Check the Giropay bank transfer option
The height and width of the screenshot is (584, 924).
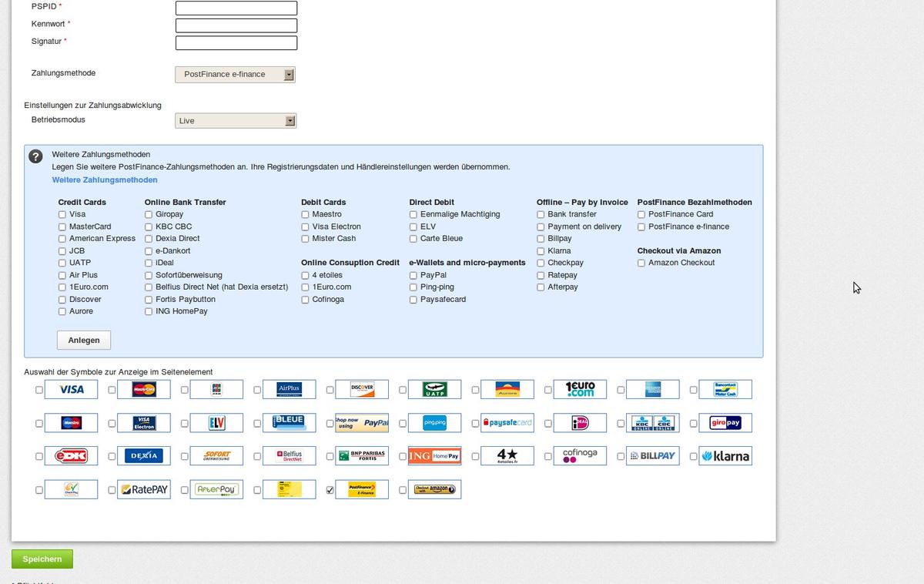[x=149, y=215]
